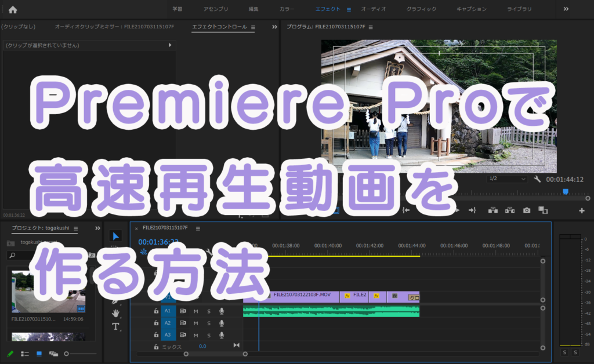The height and width of the screenshot is (364, 594).
Task: Open オーディオクリップミキサー tab
Action: tap(114, 27)
